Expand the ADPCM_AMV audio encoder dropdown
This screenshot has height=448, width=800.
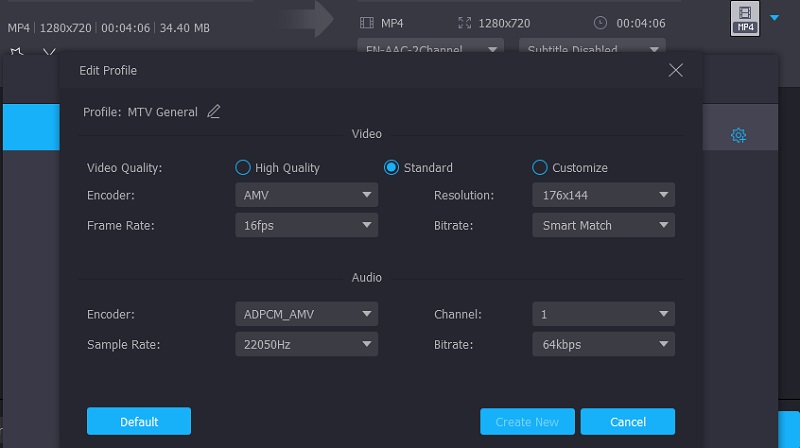(x=306, y=314)
